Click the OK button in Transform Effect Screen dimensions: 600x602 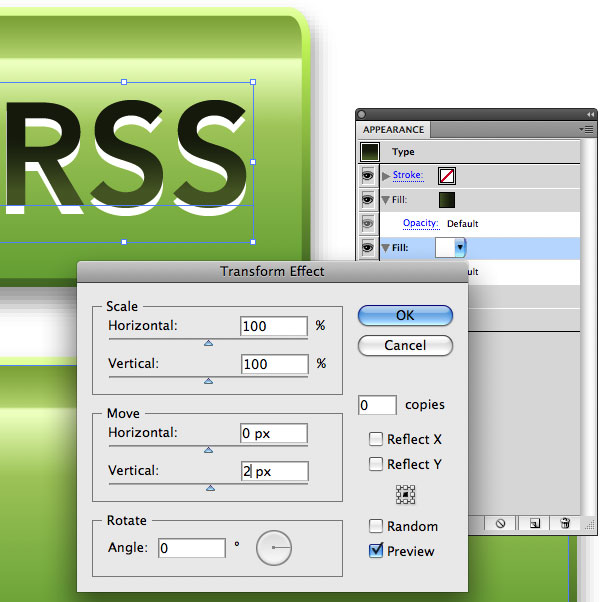405,316
